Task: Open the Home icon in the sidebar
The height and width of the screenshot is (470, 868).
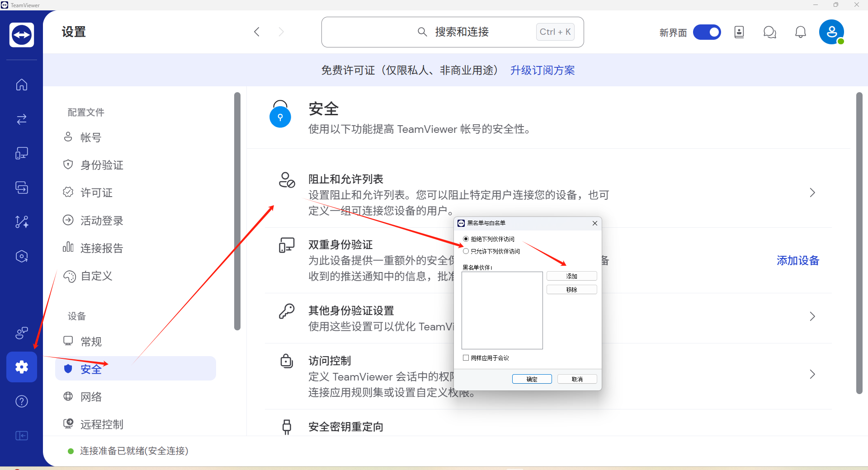Action: pos(22,85)
